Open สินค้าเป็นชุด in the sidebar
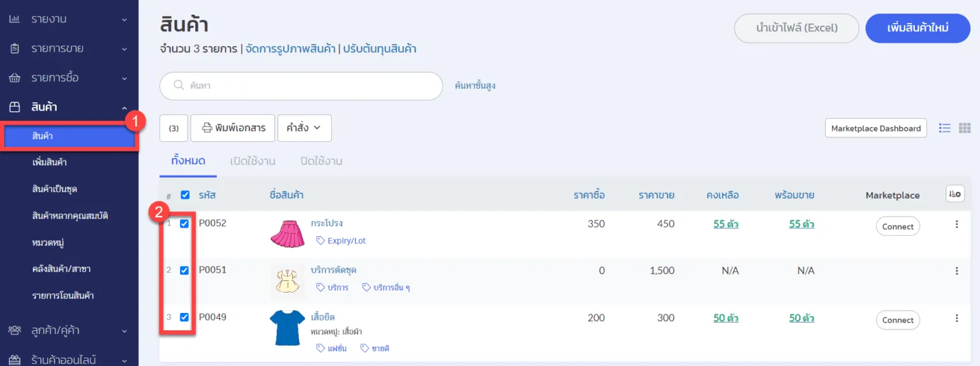 click(54, 189)
